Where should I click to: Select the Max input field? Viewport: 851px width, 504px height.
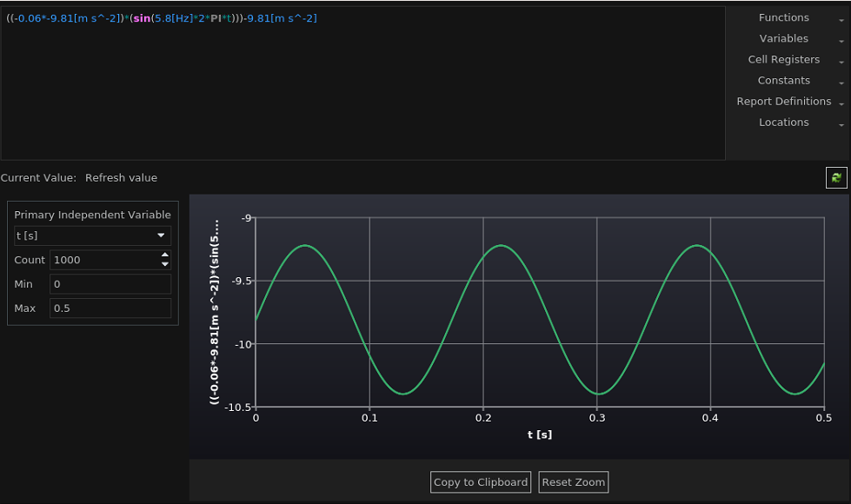110,308
